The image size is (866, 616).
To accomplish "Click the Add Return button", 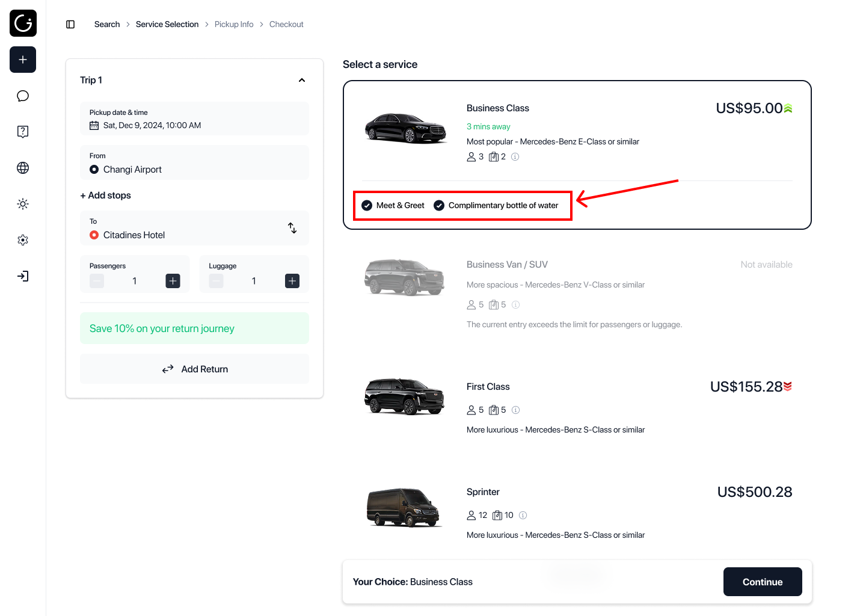I will point(194,369).
